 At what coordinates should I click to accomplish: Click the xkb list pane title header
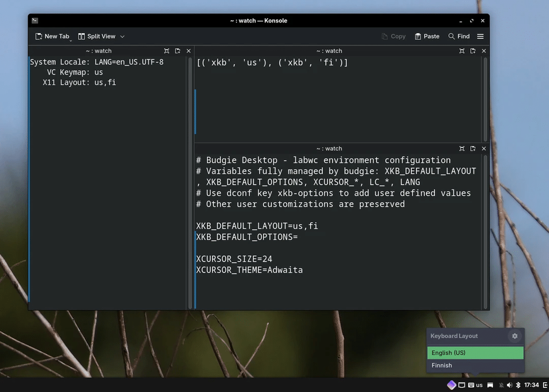(329, 51)
